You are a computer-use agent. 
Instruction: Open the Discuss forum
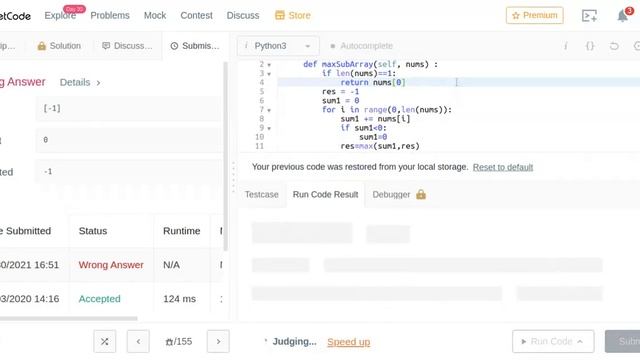point(243,16)
